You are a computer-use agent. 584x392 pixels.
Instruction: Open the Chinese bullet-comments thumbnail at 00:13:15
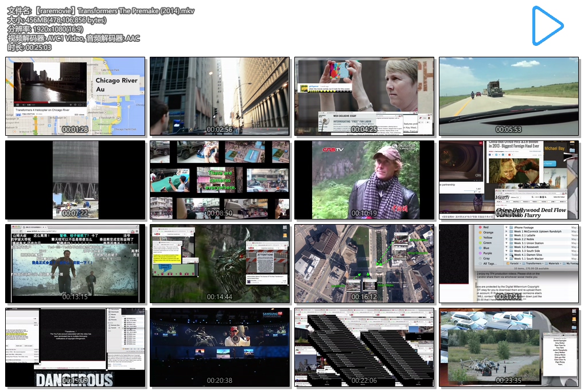coord(75,264)
